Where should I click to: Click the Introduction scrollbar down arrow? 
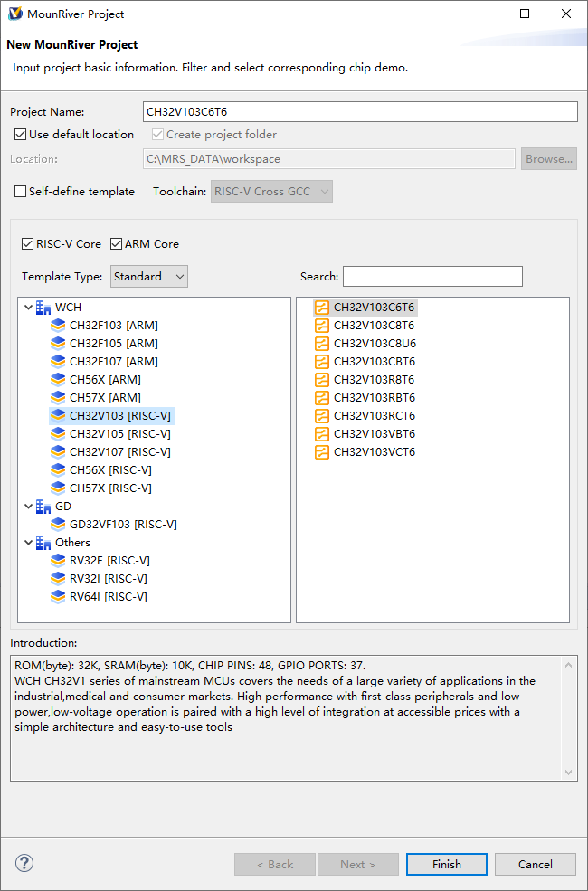pyautogui.click(x=569, y=773)
